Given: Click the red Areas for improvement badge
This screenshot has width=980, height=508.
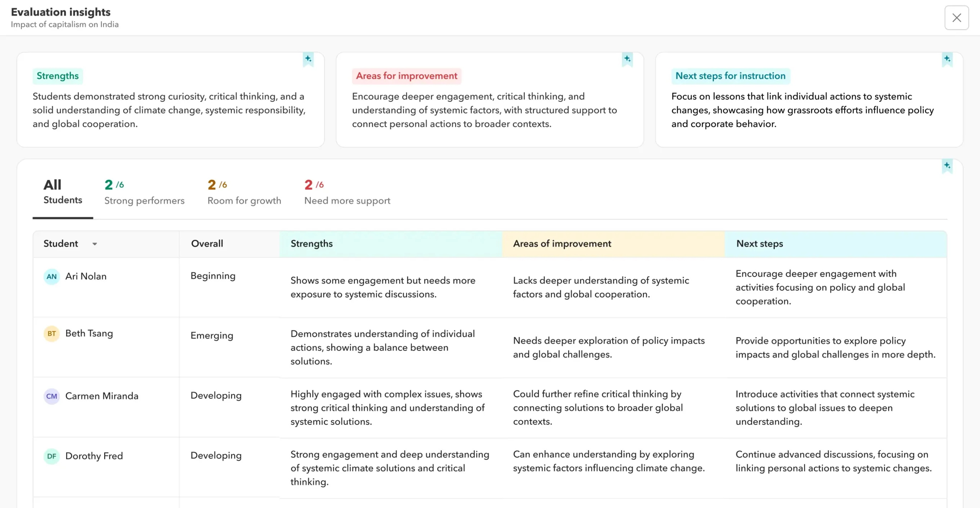Looking at the screenshot, I should [407, 76].
